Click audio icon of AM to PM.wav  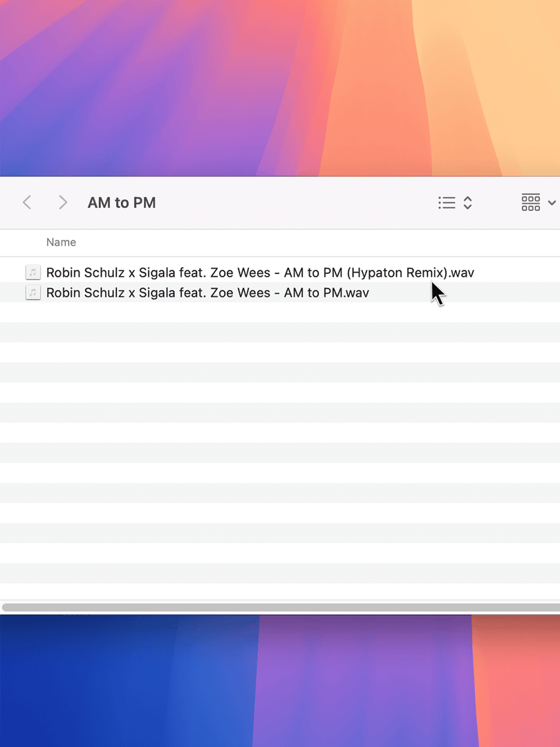[33, 293]
